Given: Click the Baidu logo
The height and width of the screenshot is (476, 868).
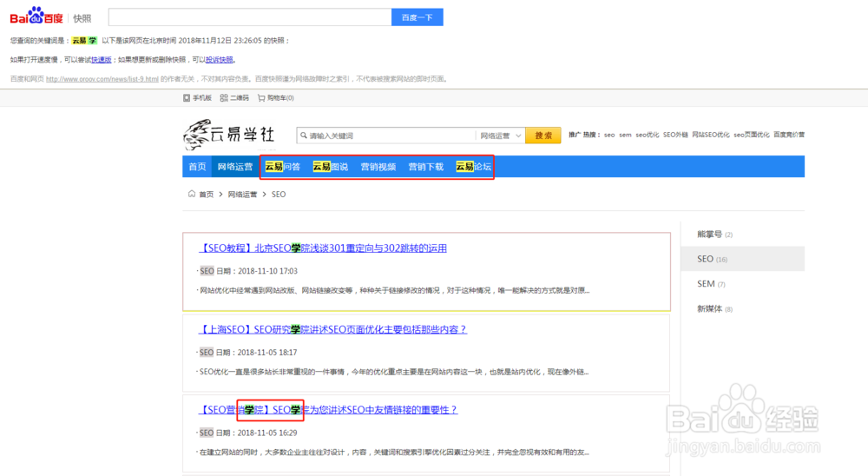Looking at the screenshot, I should pos(36,17).
